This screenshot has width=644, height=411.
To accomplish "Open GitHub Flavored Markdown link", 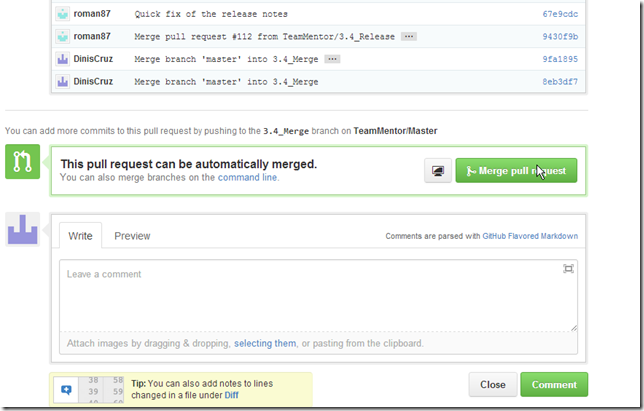I will (x=530, y=237).
